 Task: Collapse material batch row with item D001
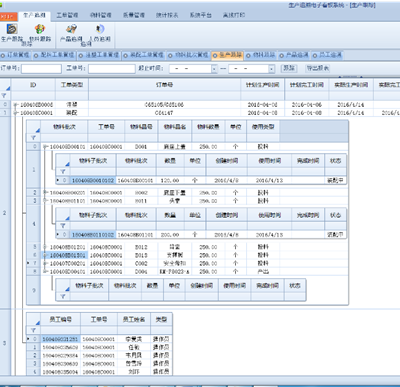pos(45,147)
